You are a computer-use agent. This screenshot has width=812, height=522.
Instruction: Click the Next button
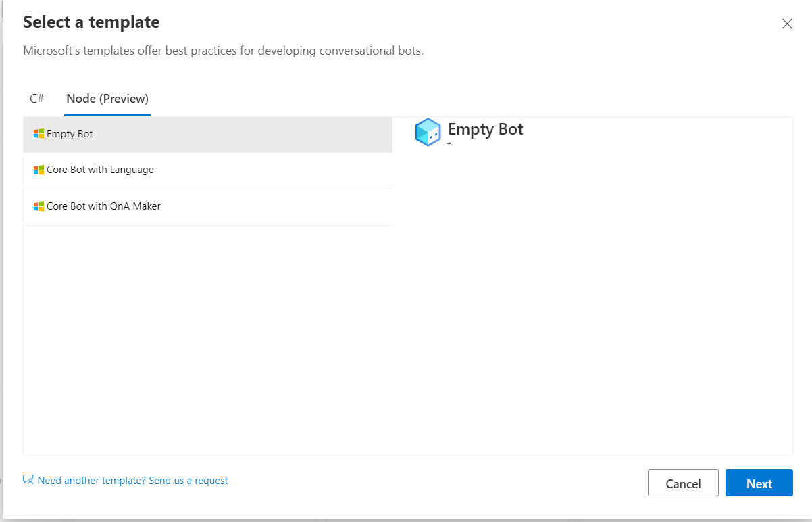tap(759, 483)
